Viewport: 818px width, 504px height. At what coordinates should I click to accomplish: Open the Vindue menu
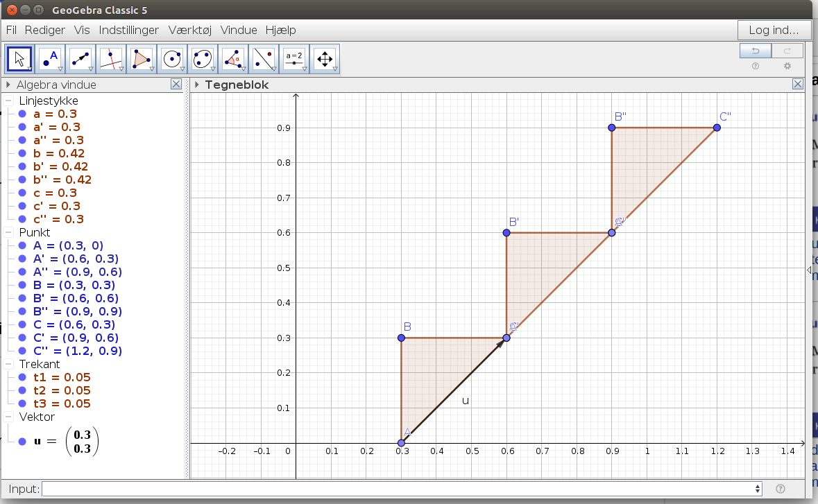tap(239, 31)
